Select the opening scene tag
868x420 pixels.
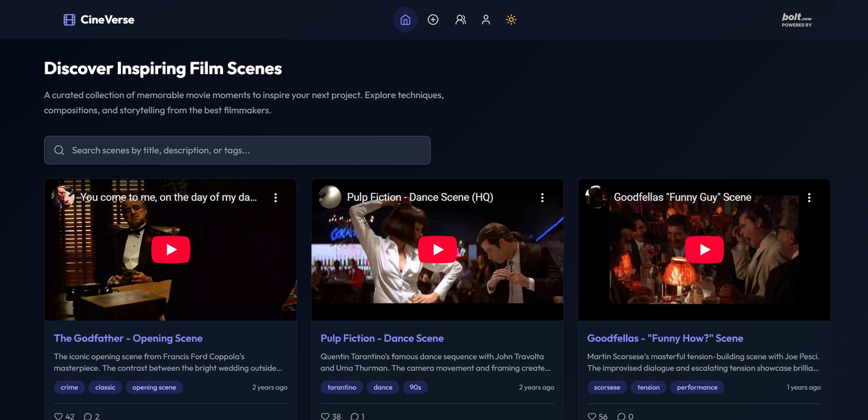(154, 387)
